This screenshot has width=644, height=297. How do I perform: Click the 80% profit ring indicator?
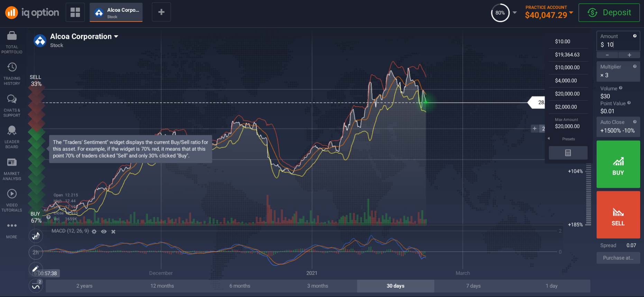500,13
